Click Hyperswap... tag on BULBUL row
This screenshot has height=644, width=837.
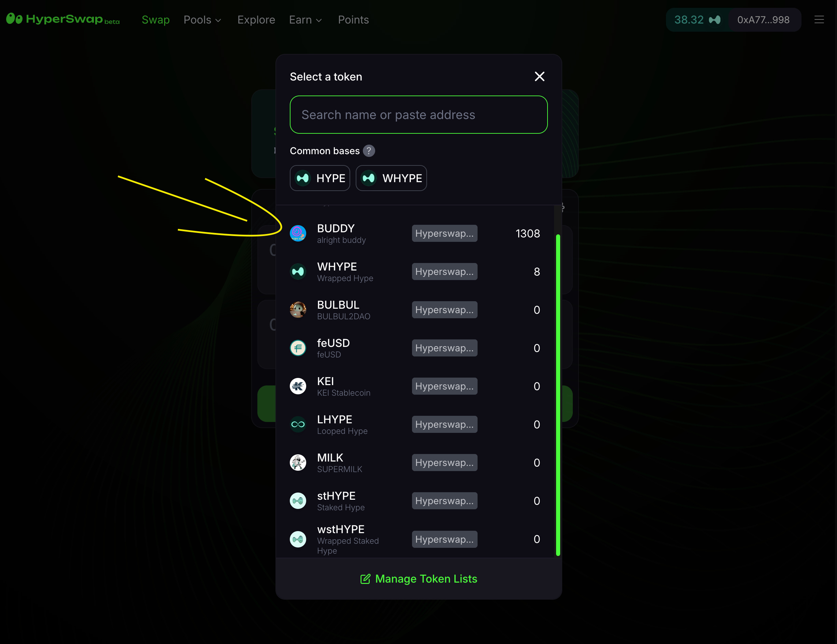tap(444, 310)
